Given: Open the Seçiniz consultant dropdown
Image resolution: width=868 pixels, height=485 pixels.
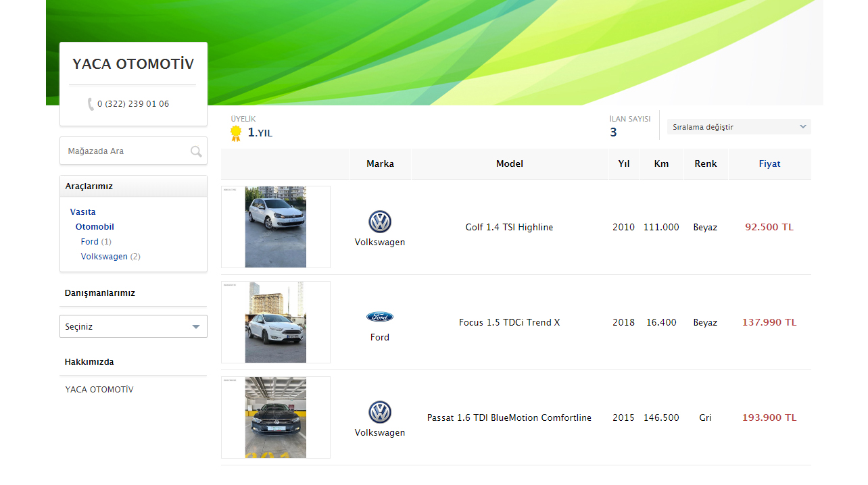Looking at the screenshot, I should [x=133, y=326].
